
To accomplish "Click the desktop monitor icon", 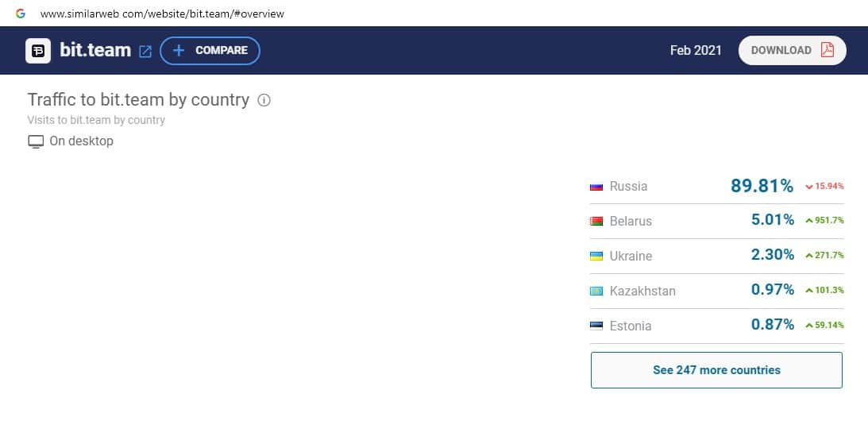I will tap(36, 141).
